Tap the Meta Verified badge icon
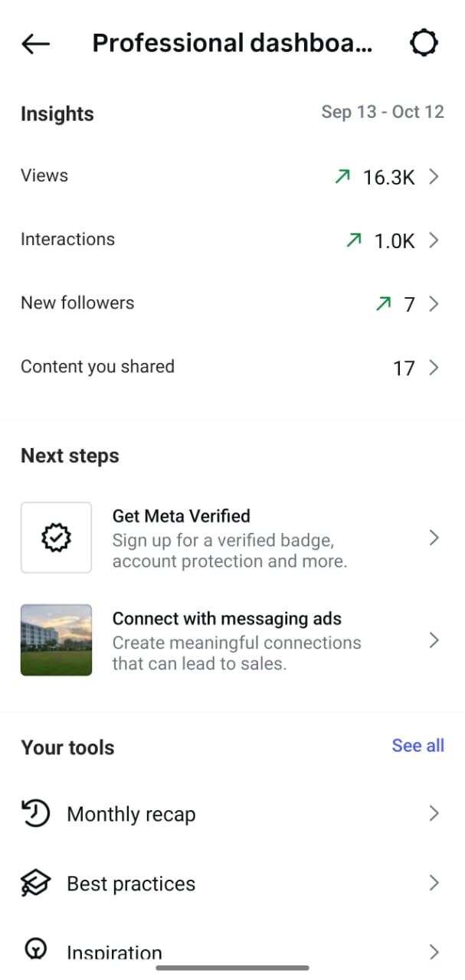This screenshot has width=465, height=980. 56,537
